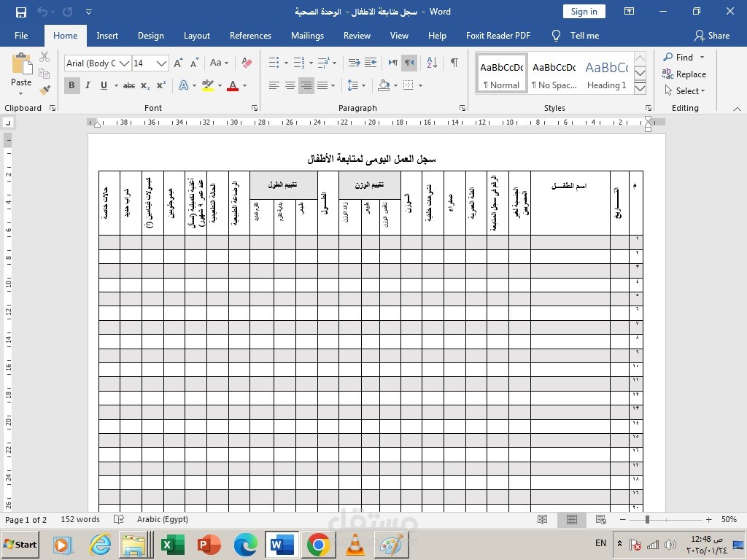Viewport: 747px width, 560px height.
Task: Switch to the Insert tab
Action: [x=107, y=36]
